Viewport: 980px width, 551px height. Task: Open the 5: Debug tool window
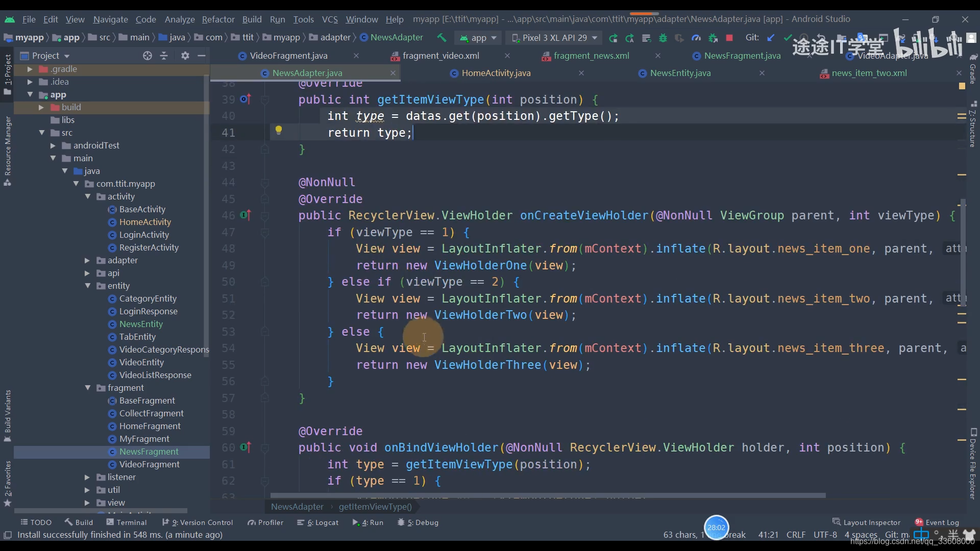point(418,522)
